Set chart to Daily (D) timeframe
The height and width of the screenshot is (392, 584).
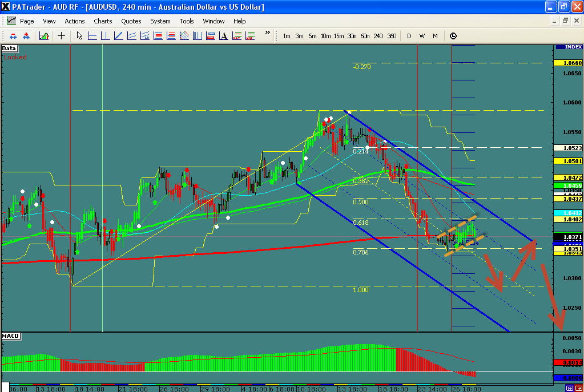click(x=409, y=36)
